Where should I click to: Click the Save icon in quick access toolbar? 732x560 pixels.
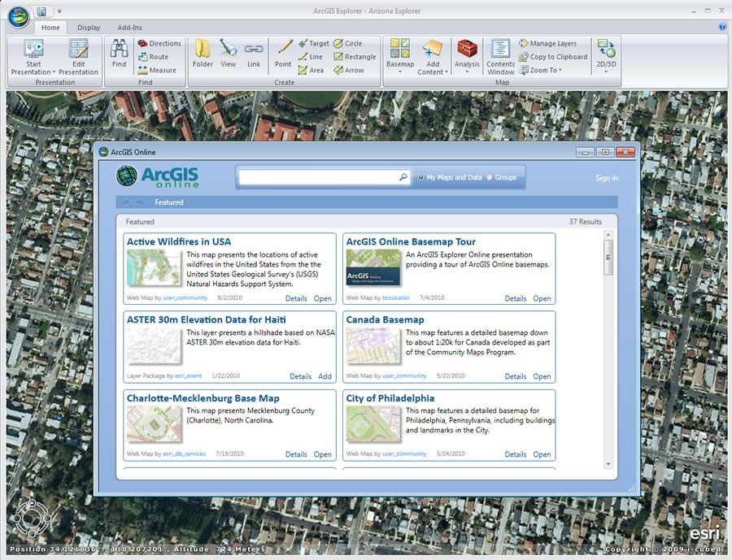(41, 11)
